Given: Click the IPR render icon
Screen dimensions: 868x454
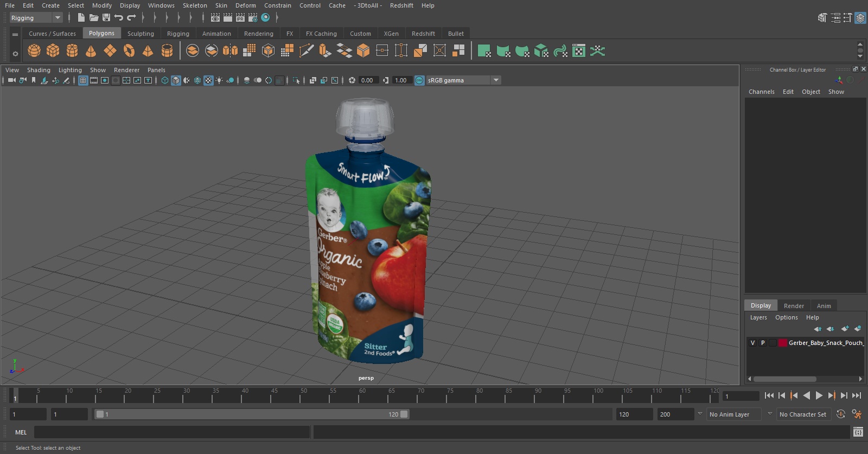Looking at the screenshot, I should point(240,17).
